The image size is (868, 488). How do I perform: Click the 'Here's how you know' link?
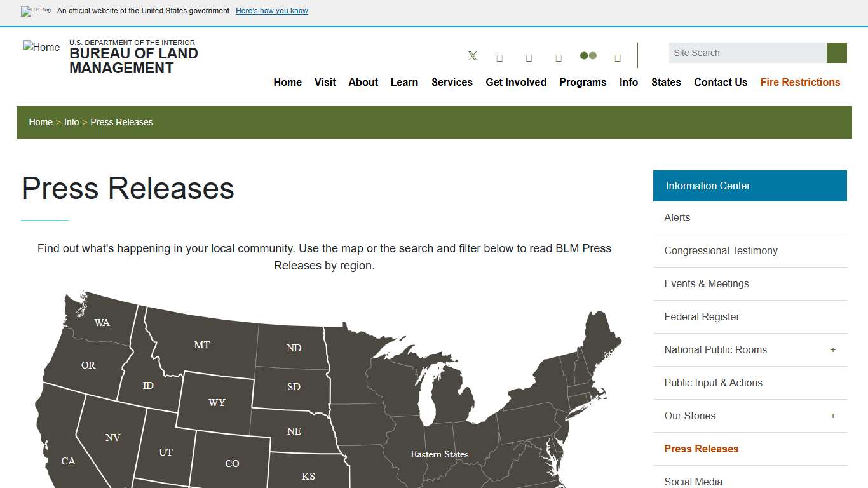[x=271, y=11]
